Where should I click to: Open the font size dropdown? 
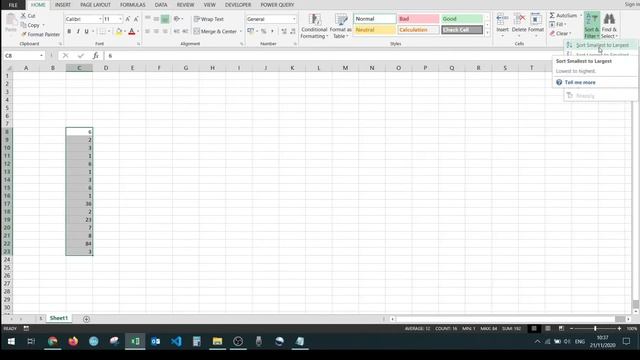pos(120,19)
